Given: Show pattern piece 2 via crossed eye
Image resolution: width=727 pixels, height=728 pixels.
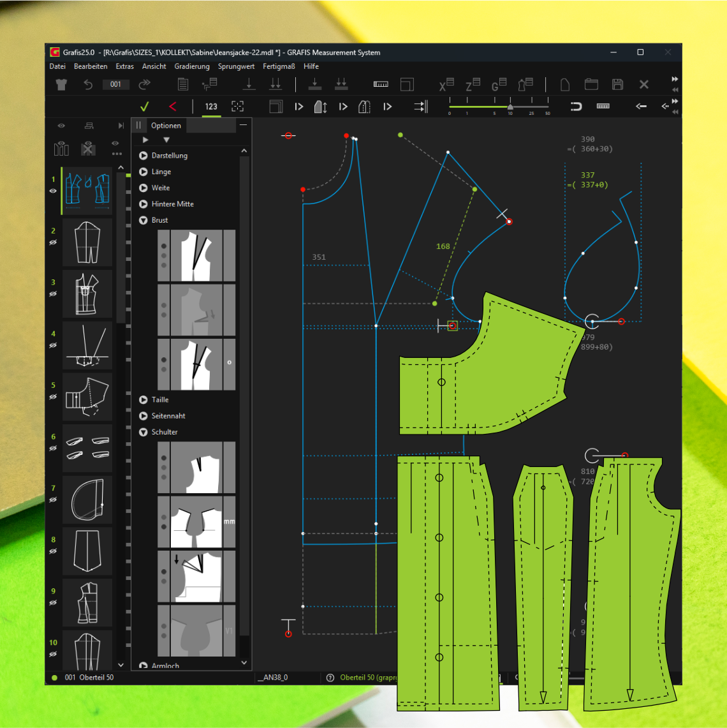Looking at the screenshot, I should click(54, 242).
